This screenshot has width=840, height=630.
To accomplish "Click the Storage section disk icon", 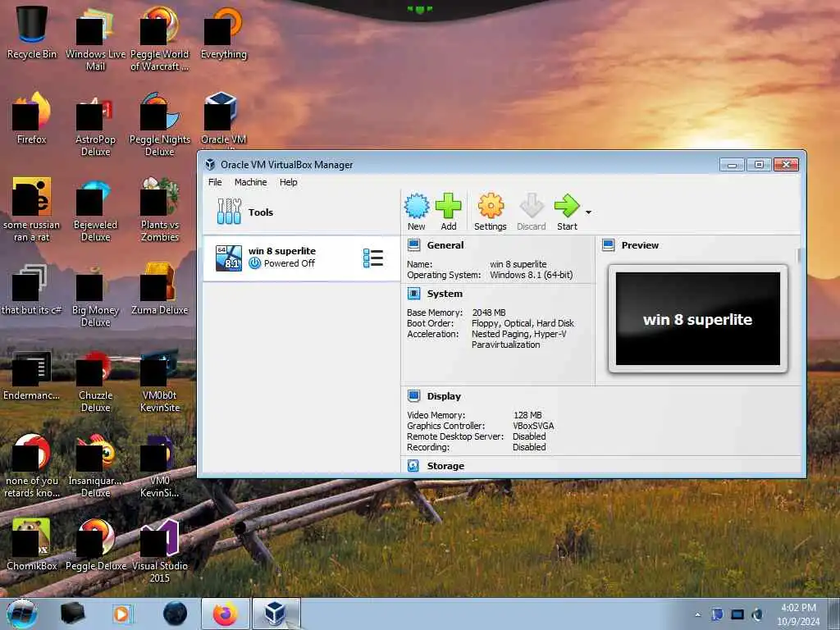I will pos(413,466).
